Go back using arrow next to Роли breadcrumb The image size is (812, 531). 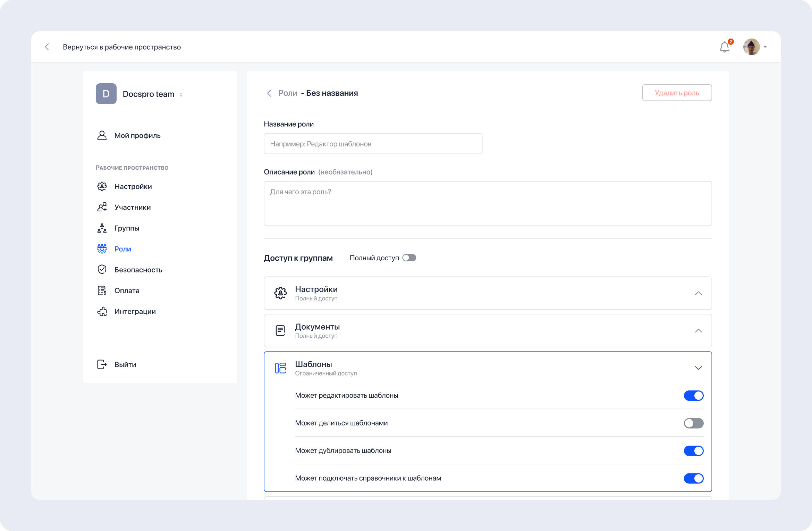coord(269,93)
